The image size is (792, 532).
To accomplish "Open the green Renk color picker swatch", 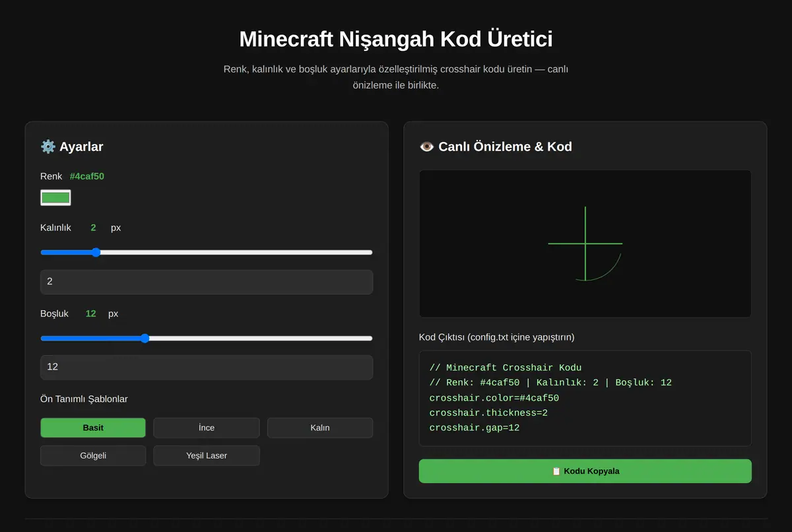I will coord(55,197).
